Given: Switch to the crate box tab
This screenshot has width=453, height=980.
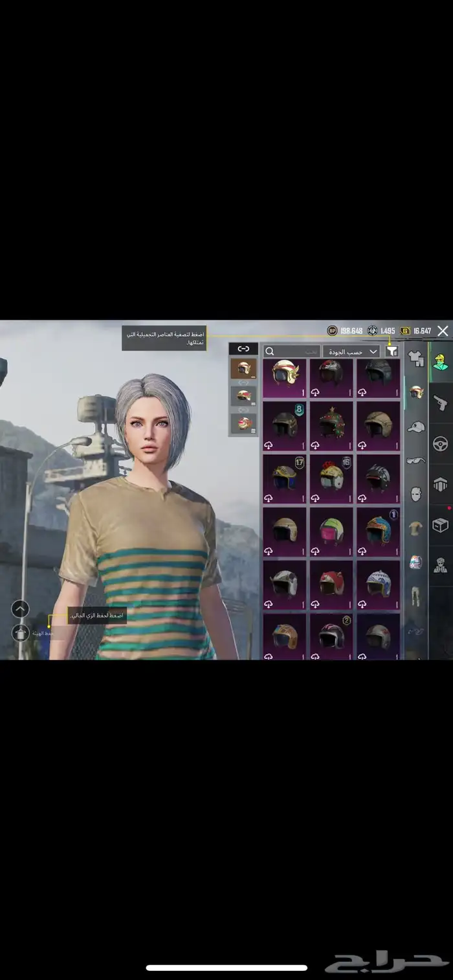Looking at the screenshot, I should tap(441, 525).
